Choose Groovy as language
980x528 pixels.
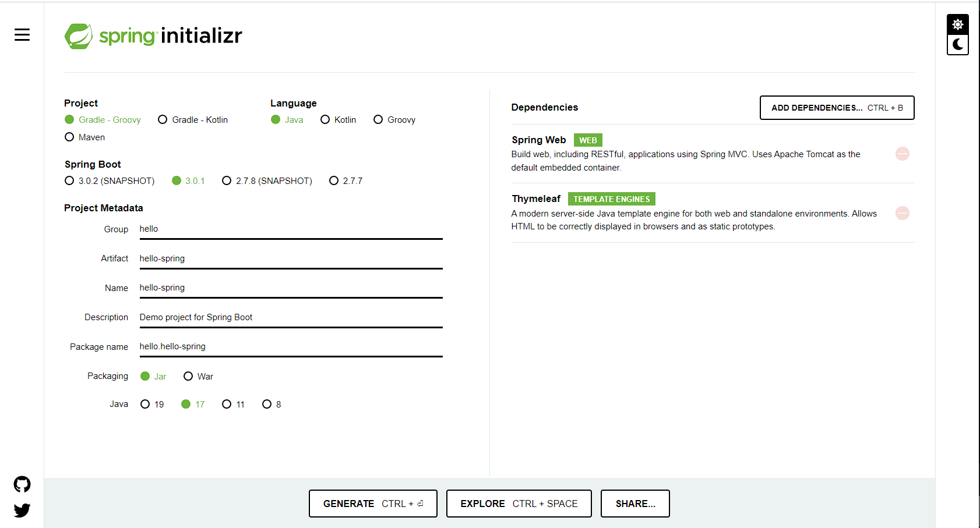394,120
